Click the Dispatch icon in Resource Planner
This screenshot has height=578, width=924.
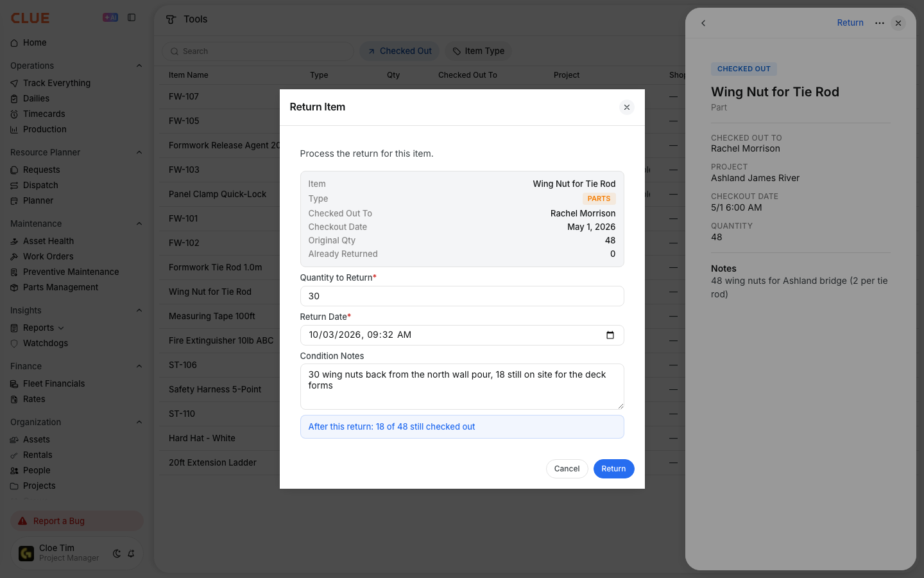point(14,186)
